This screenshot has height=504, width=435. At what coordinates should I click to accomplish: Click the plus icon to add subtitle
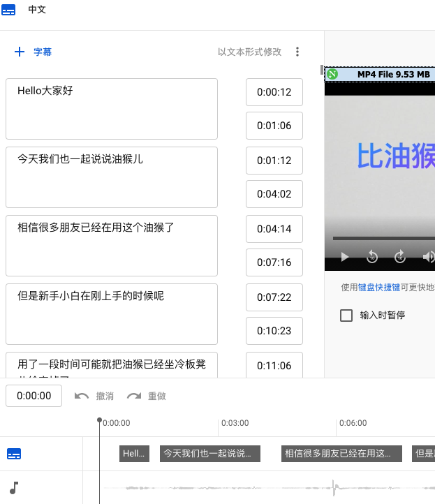tap(20, 52)
